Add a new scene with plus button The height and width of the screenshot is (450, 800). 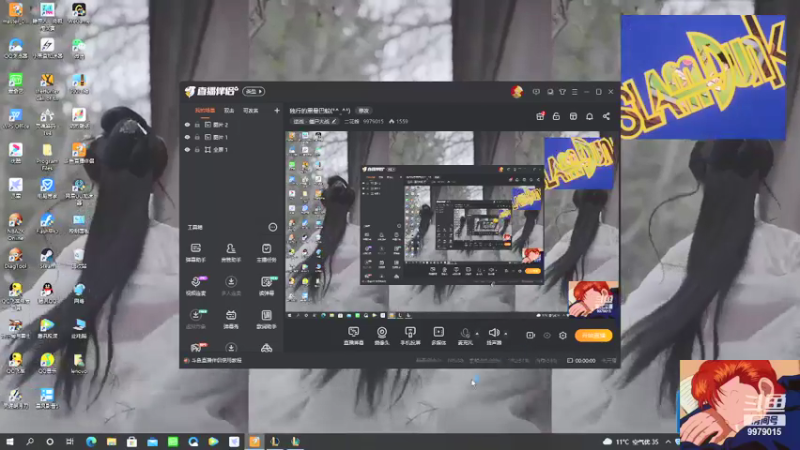(x=277, y=111)
